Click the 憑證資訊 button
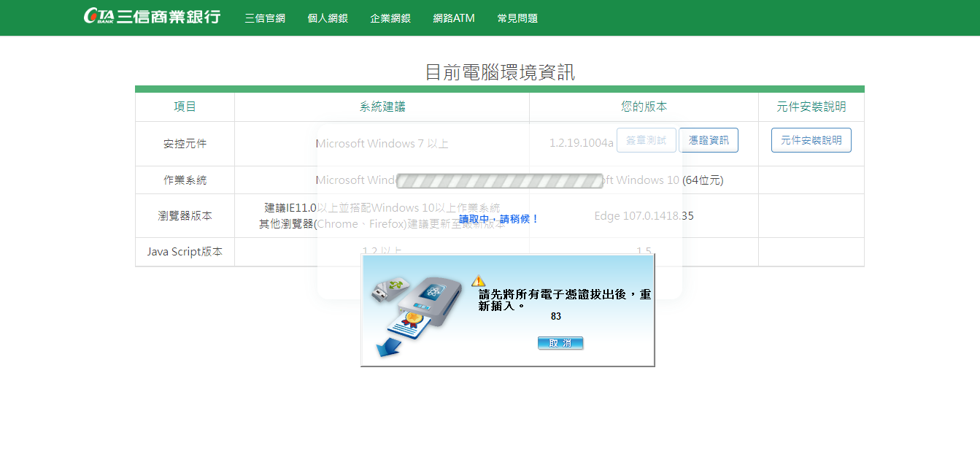 click(x=709, y=140)
